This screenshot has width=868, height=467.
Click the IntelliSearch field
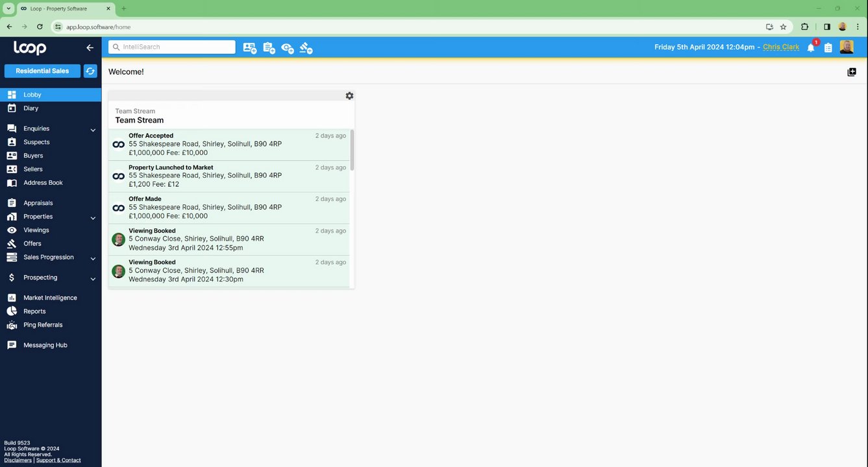pos(172,47)
